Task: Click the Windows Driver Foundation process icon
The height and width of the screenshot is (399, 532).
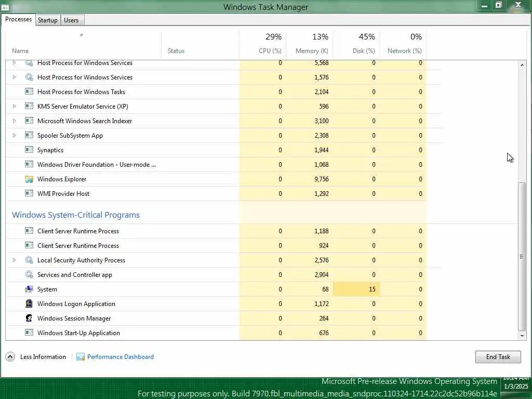Action: point(29,164)
